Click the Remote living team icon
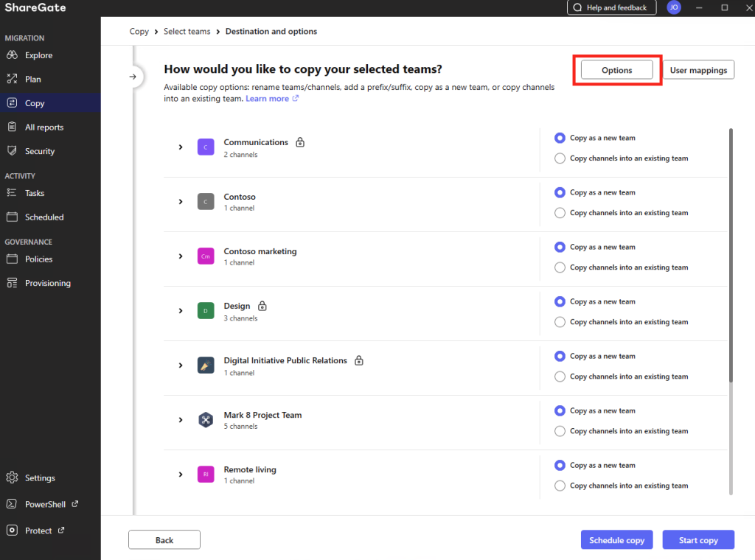 (206, 475)
